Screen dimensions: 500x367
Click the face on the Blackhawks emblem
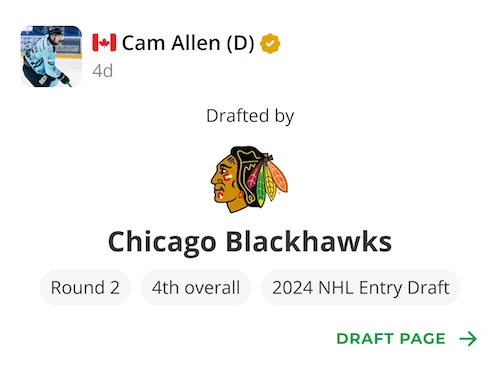(224, 182)
